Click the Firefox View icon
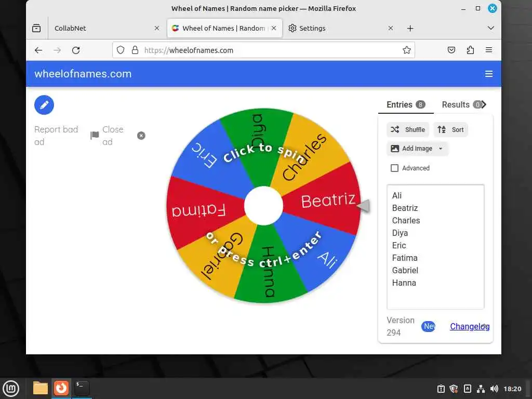This screenshot has width=532, height=399. tap(36, 28)
